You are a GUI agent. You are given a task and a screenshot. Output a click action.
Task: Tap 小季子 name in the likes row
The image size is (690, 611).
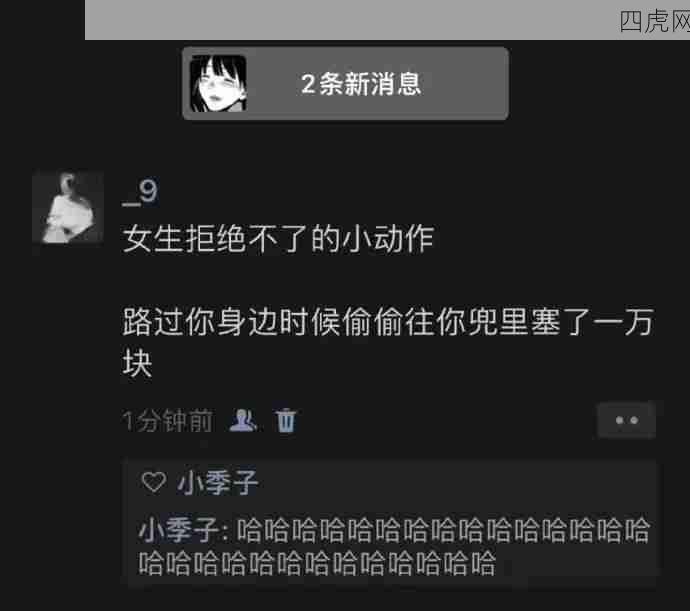pyautogui.click(x=218, y=482)
